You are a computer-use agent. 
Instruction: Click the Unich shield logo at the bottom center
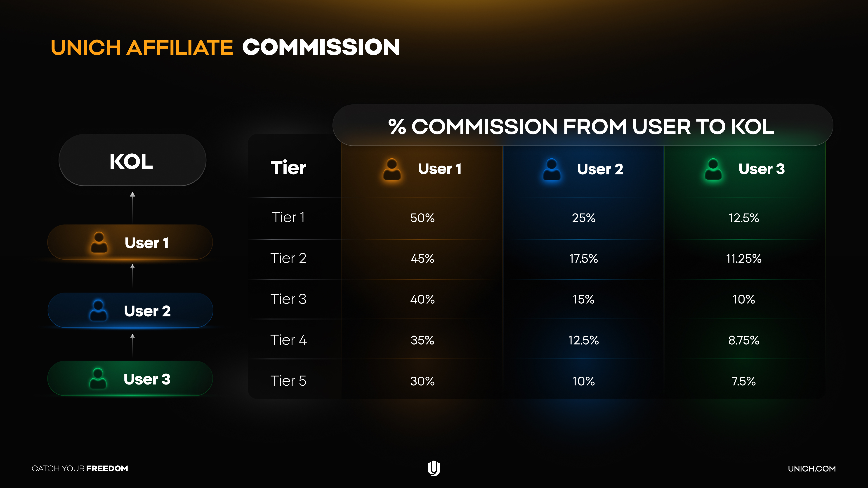pos(434,468)
